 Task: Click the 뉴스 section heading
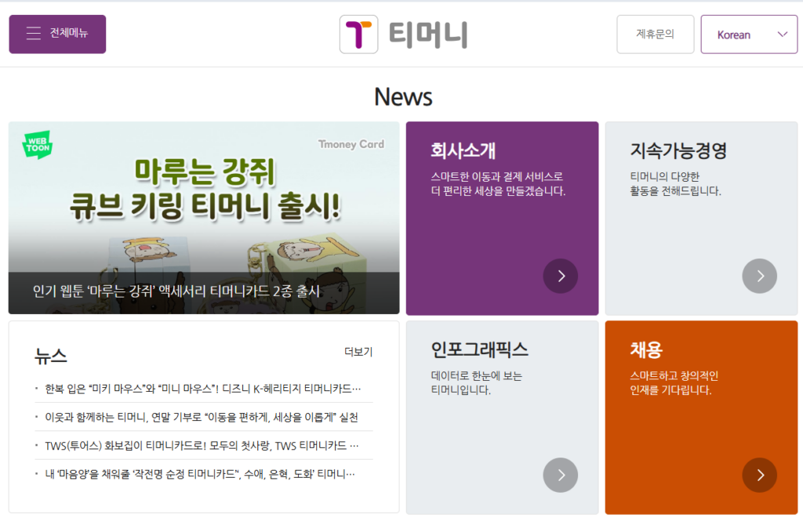pos(51,356)
